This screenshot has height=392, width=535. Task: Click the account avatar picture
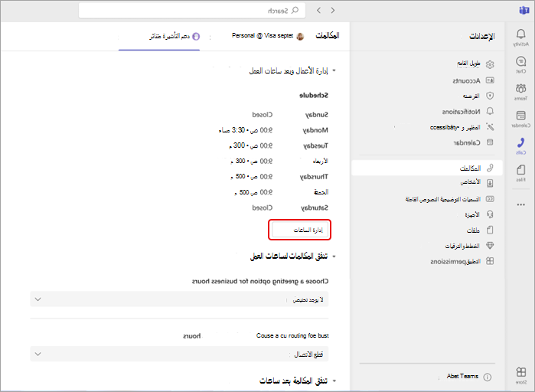pos(300,36)
